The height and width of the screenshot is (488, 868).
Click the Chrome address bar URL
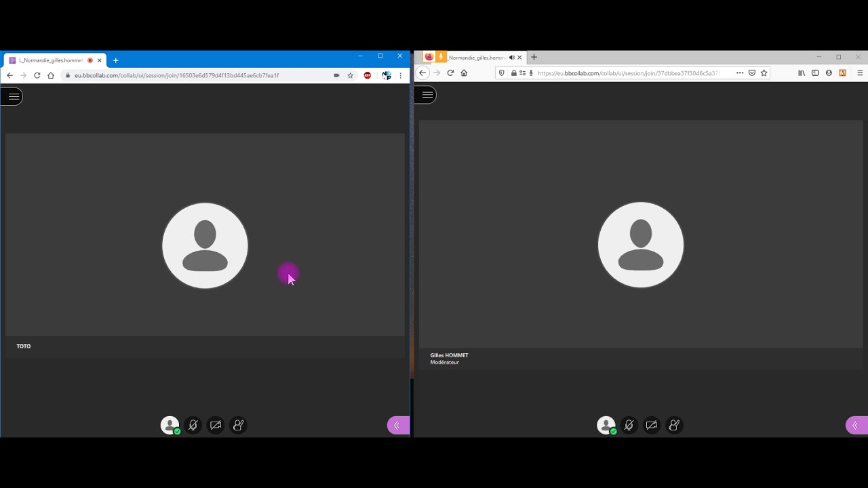[x=176, y=76]
